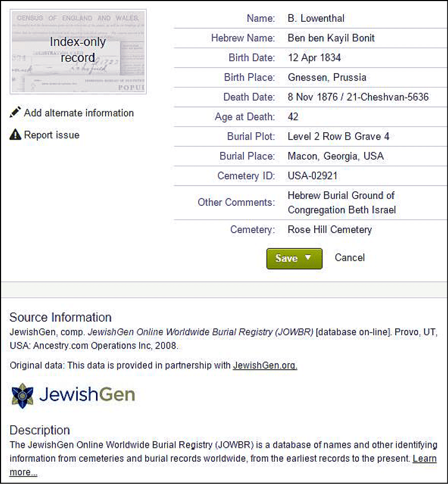Click the JewishGen flower emblem logo
This screenshot has height=484, width=448.
point(22,395)
